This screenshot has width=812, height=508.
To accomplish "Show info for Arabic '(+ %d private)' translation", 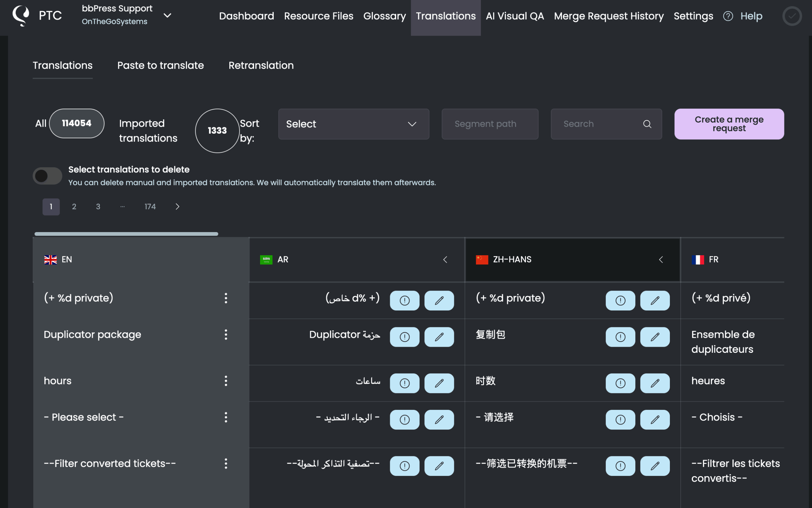I will (x=404, y=300).
